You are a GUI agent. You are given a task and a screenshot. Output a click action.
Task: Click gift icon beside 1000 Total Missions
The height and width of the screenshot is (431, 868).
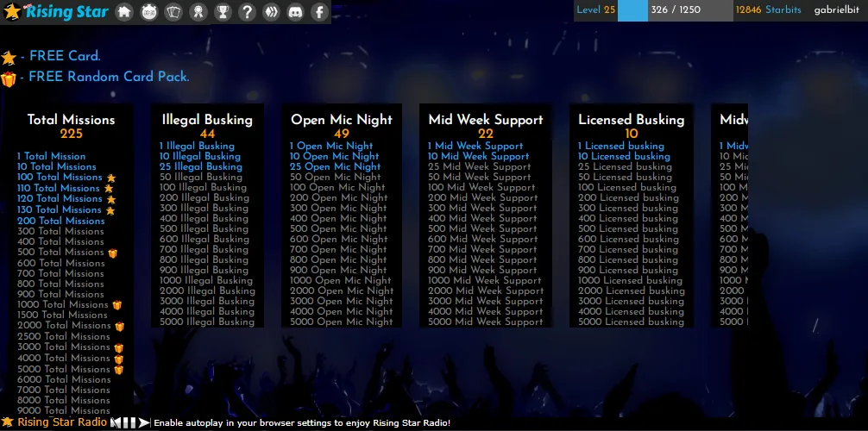coord(116,305)
